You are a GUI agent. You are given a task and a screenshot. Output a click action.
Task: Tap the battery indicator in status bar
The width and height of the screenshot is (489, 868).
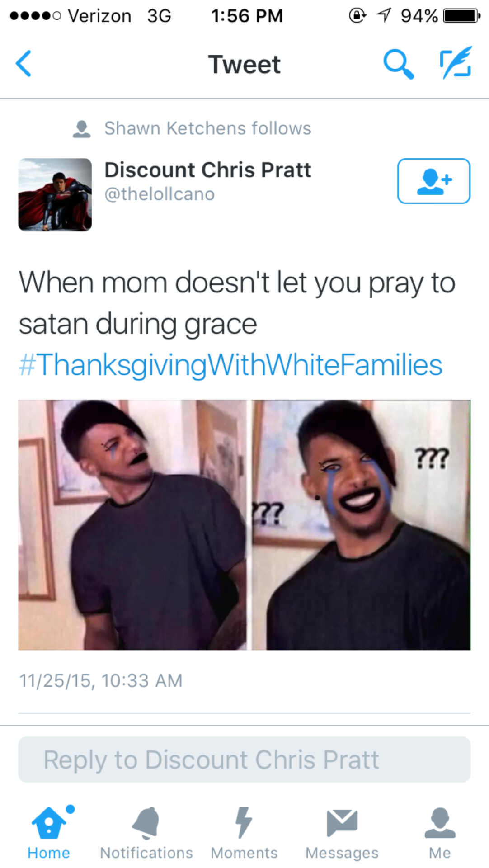tap(461, 16)
